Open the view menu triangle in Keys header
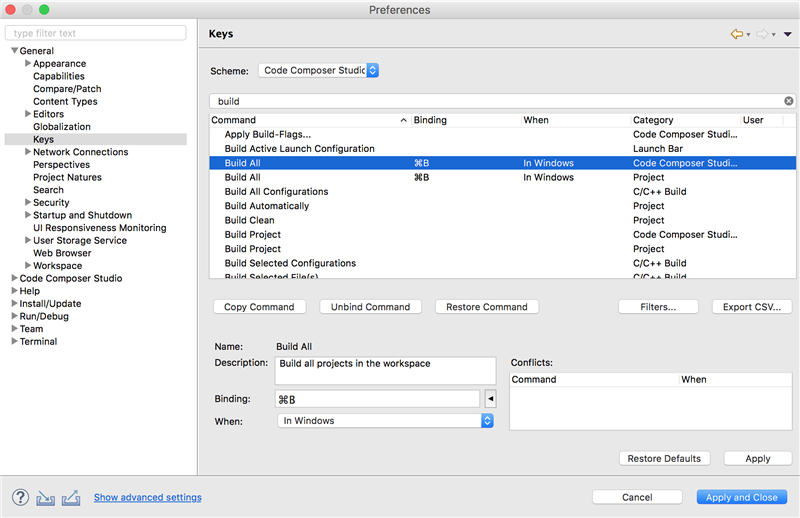Screen dimensions: 800x518 pyautogui.click(x=788, y=34)
